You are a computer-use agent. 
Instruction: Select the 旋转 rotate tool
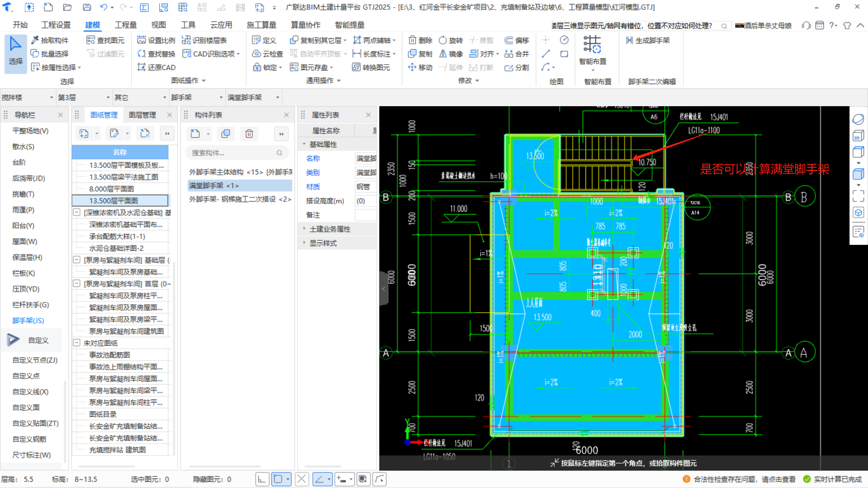451,40
